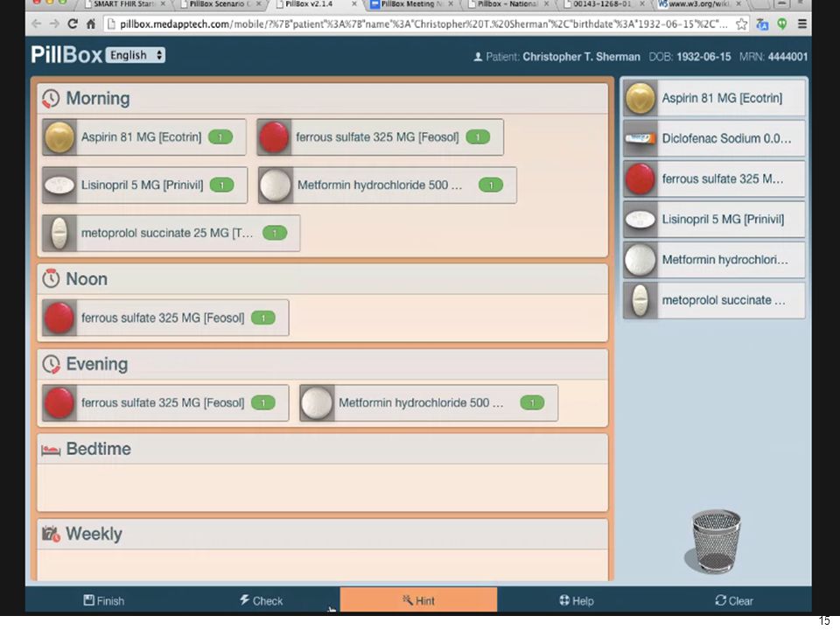Click the Morning section heading
Image resolution: width=840 pixels, height=630 pixels.
point(97,99)
